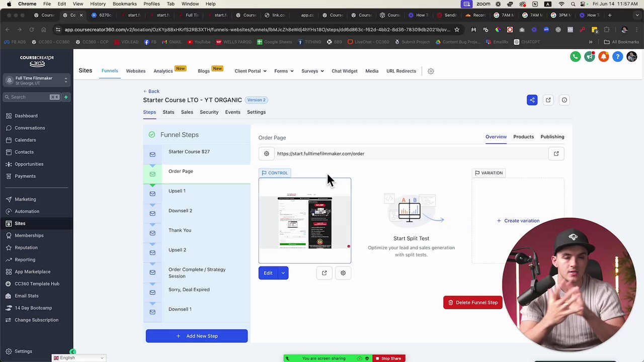Click the green megaphone announcements icon

click(x=589, y=56)
